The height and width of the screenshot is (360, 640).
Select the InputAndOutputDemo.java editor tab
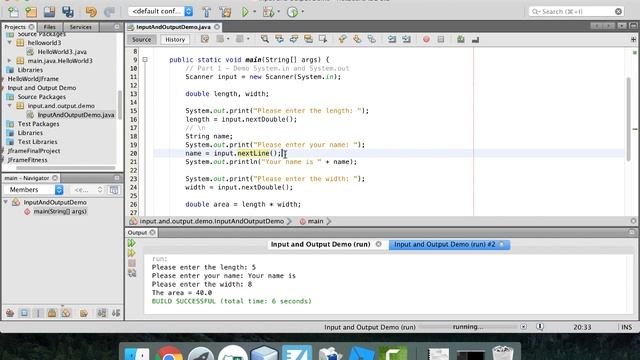point(173,27)
